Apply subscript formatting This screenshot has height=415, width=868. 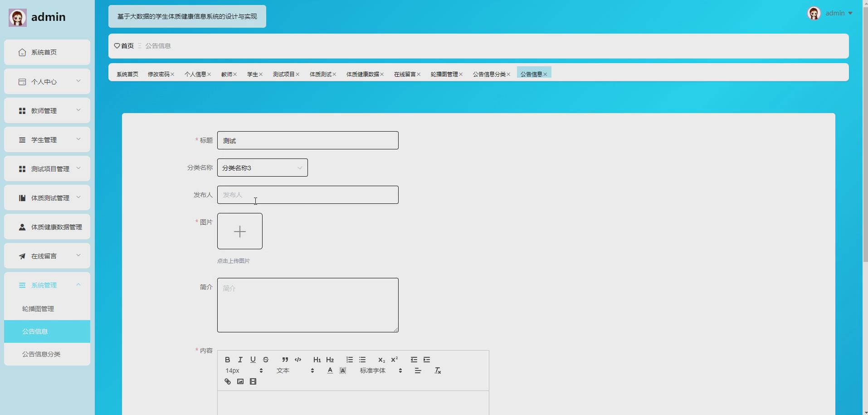tap(381, 360)
